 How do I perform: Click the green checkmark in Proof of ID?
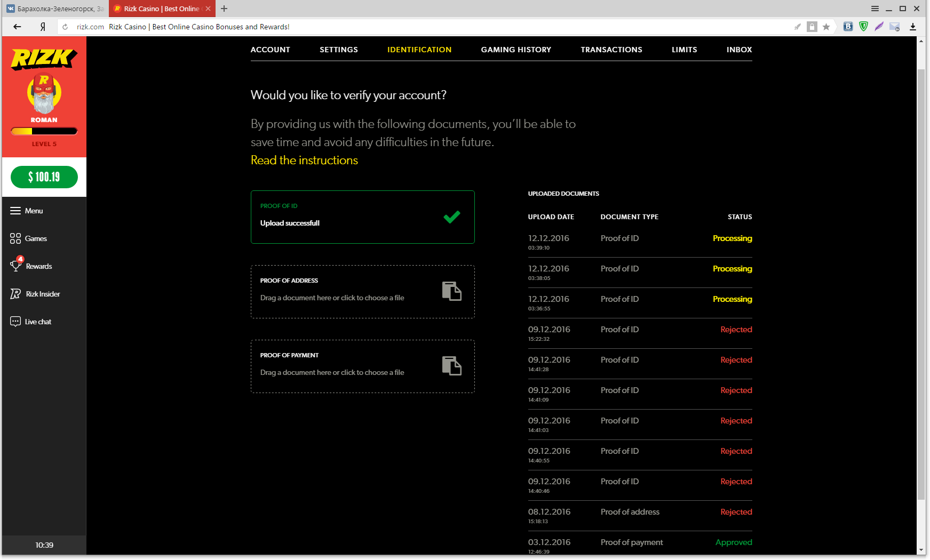[x=452, y=217]
